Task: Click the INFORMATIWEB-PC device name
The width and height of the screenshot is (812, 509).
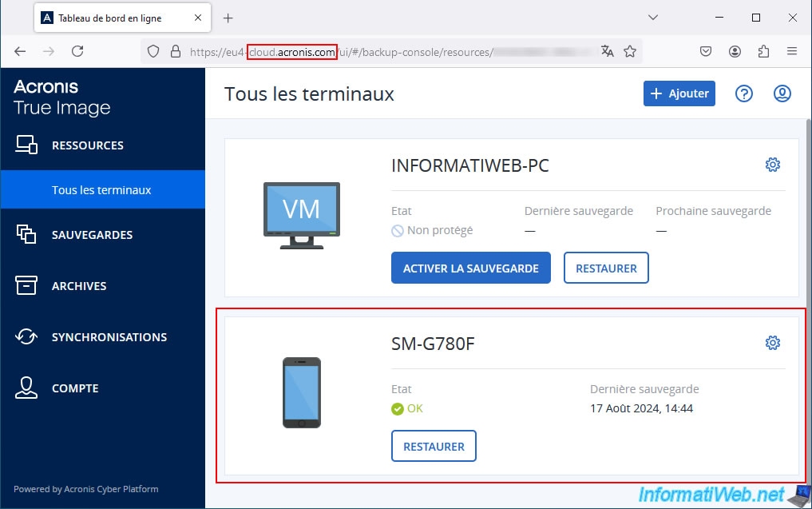Action: [469, 165]
